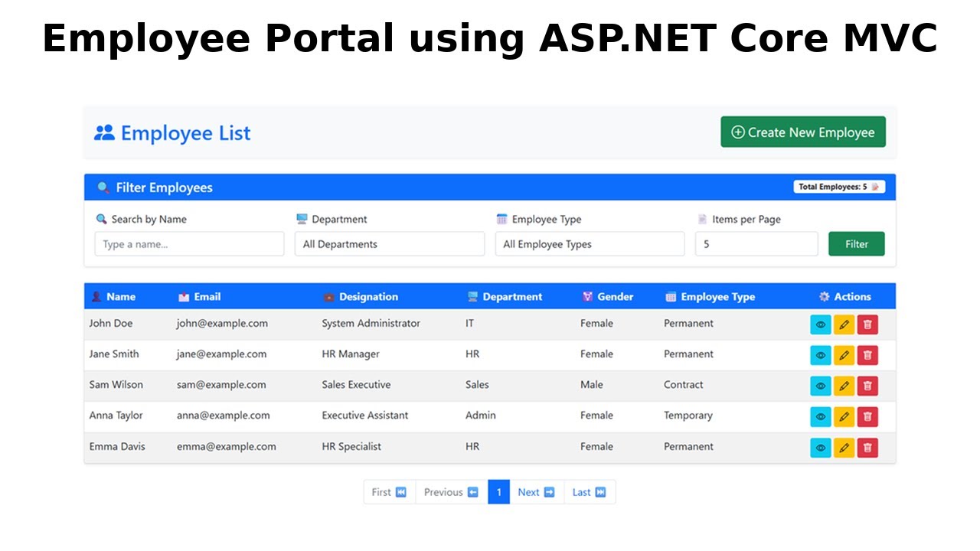The height and width of the screenshot is (551, 980).
Task: Select page 1 in pagination
Action: [498, 492]
